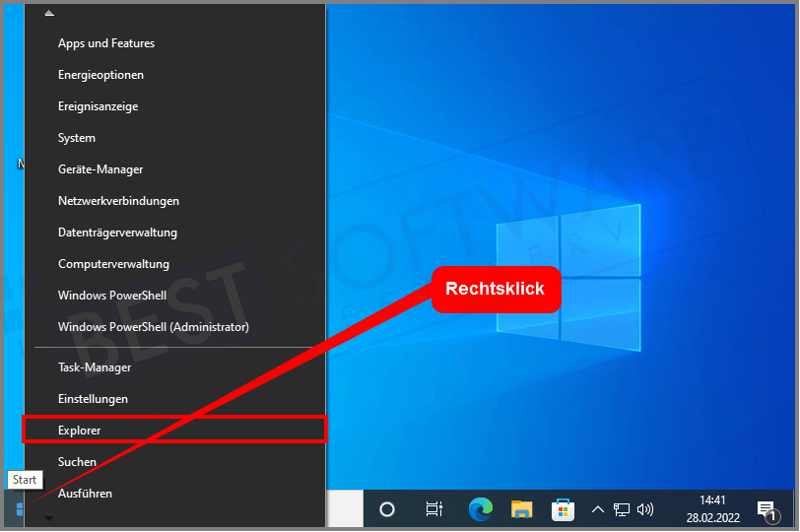
Task: Click the Windows Start button
Action: pos(19,509)
